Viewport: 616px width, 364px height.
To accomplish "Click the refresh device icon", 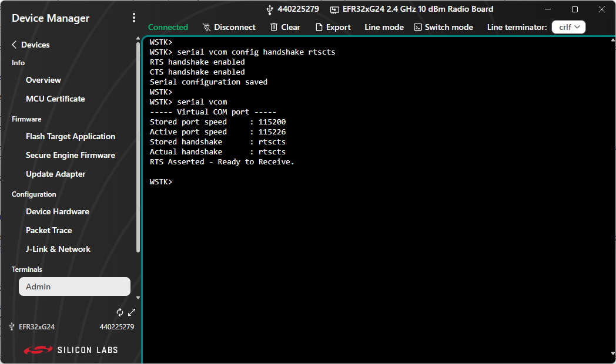I will click(x=120, y=312).
